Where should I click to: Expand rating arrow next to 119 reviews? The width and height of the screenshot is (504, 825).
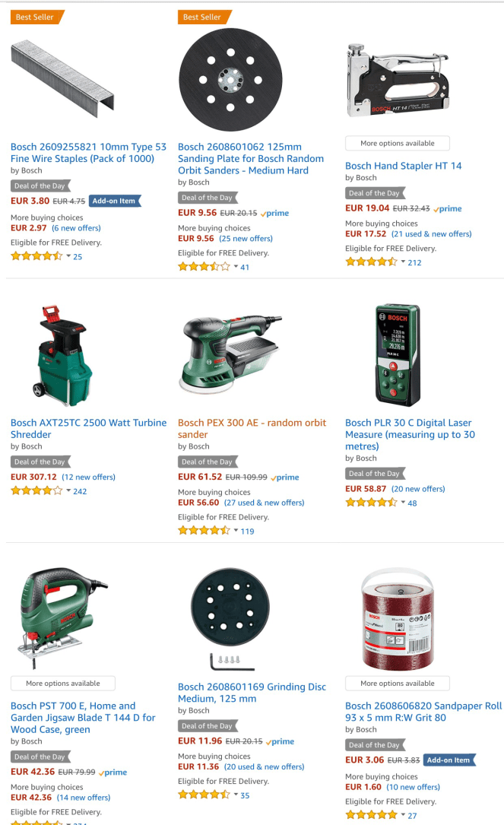point(236,531)
